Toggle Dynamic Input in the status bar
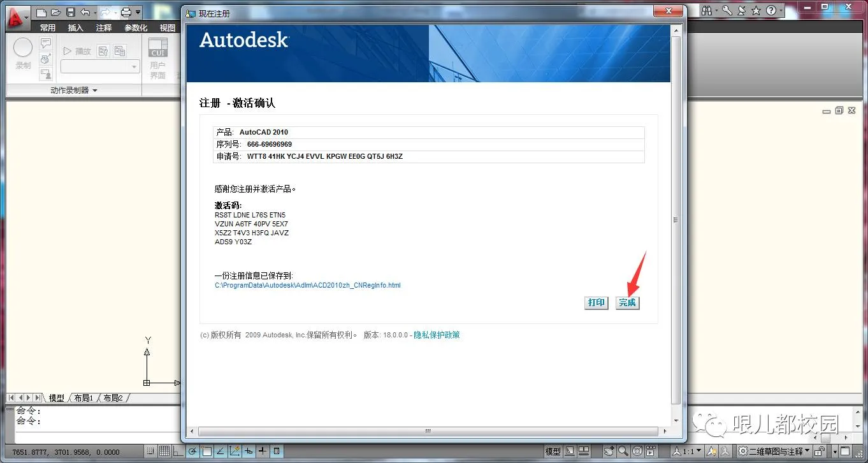Image resolution: width=868 pixels, height=463 pixels. tap(249, 452)
